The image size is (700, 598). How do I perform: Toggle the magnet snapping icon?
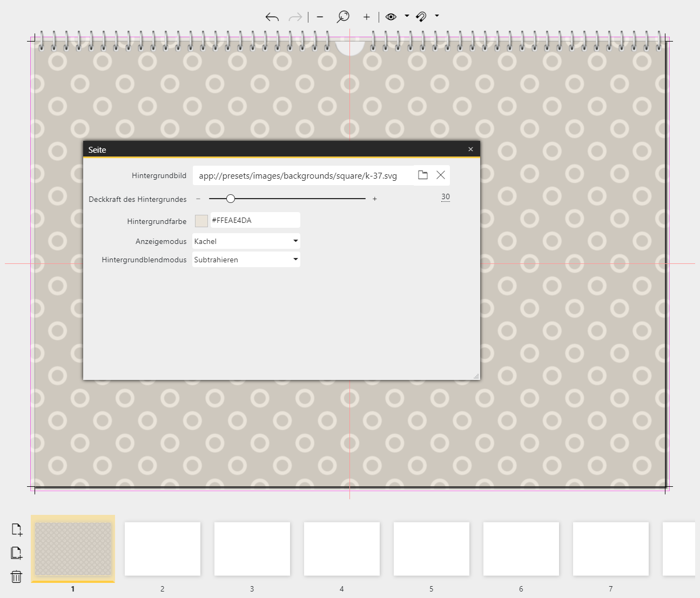pos(421,17)
